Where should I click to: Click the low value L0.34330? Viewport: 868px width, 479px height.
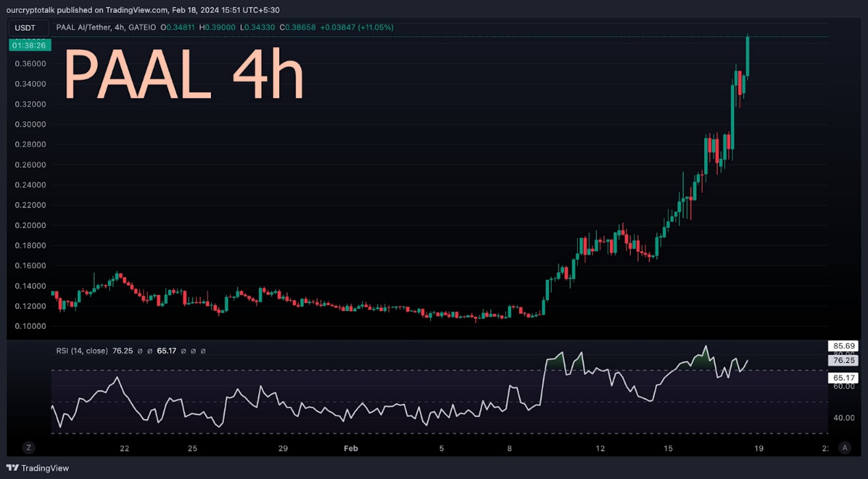[257, 27]
